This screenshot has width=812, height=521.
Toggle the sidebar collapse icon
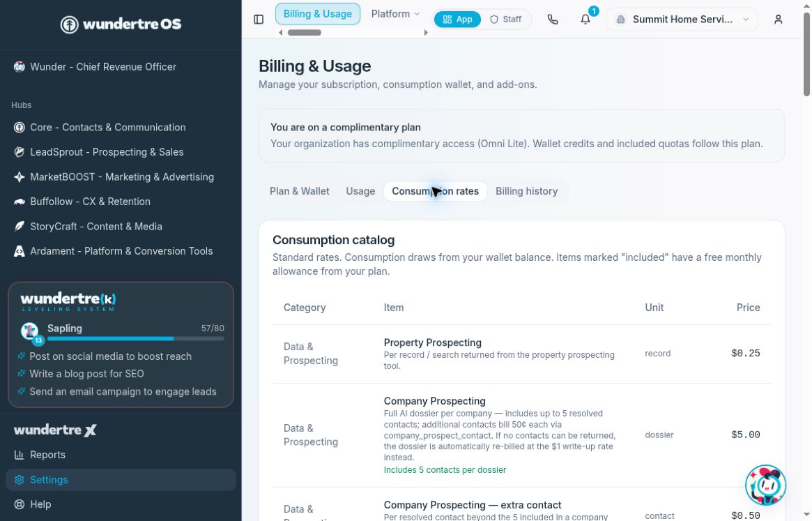pos(259,20)
